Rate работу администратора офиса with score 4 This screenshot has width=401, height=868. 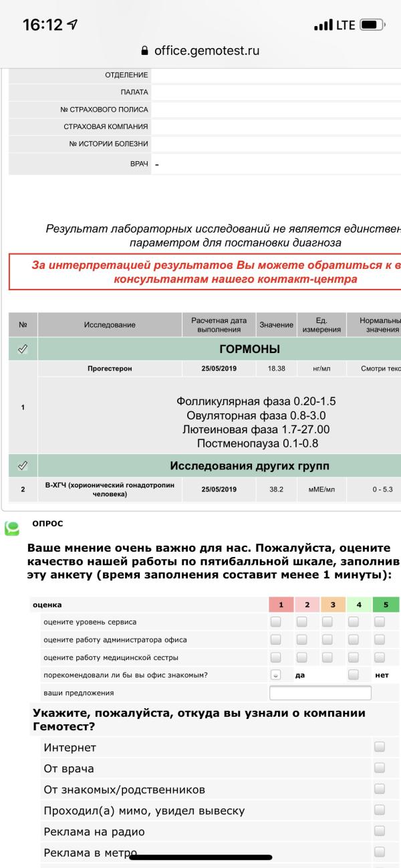click(354, 639)
